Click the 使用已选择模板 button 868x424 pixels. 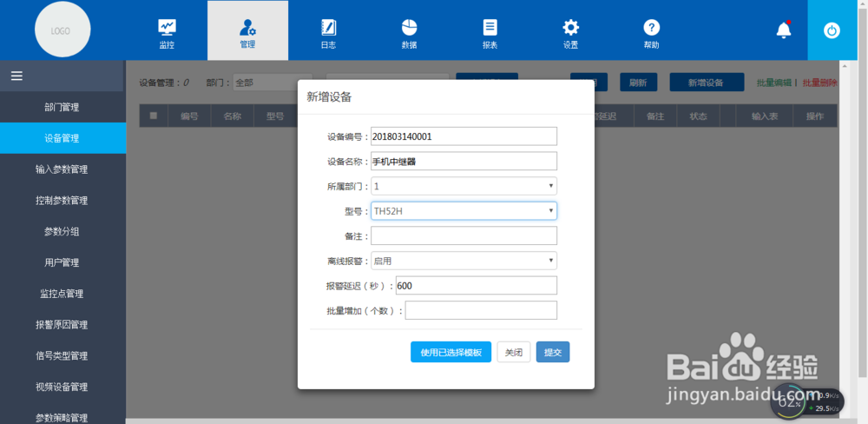pos(450,352)
